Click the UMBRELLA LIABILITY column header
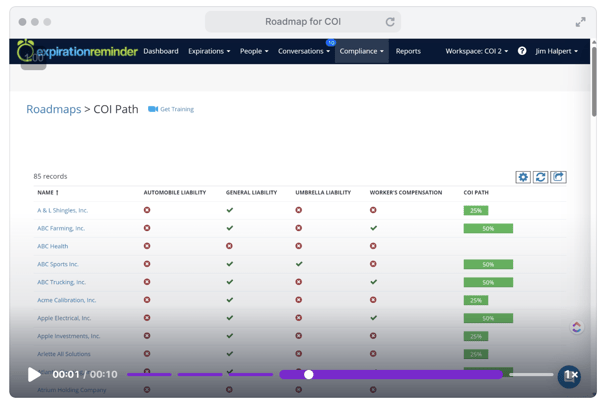Screen dimensions: 600x405 coord(323,193)
